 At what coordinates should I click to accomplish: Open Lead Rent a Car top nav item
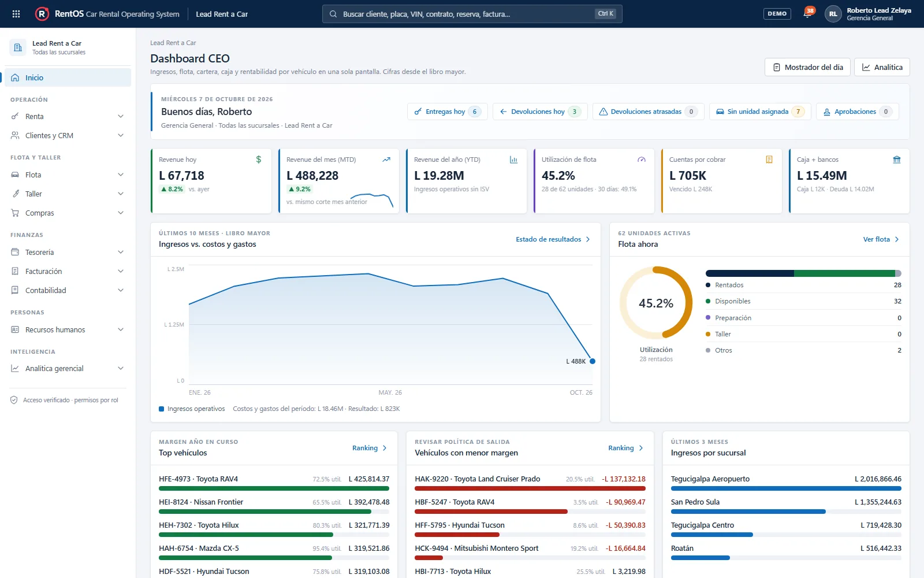tap(222, 14)
